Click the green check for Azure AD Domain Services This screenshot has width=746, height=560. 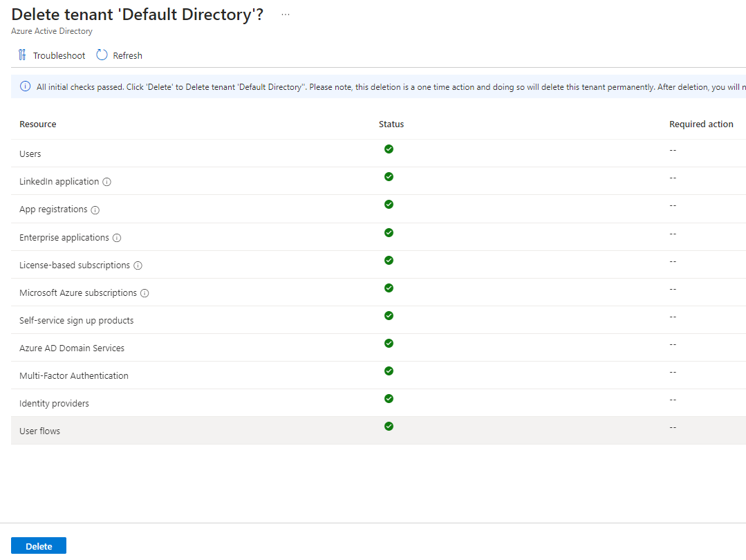(x=389, y=343)
